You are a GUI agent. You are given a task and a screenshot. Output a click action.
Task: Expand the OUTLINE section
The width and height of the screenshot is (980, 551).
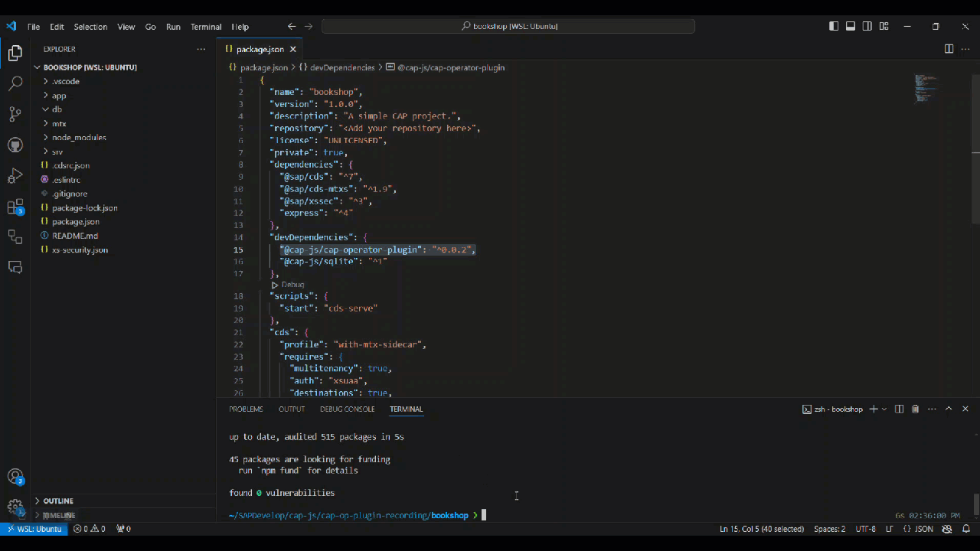123,501
